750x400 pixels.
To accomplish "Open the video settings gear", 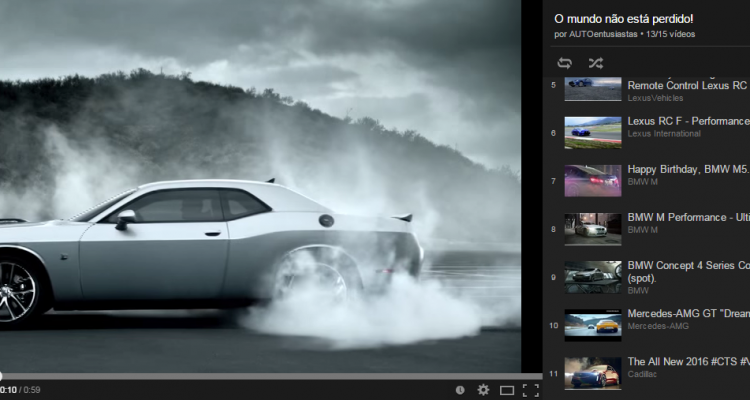I will 483,389.
